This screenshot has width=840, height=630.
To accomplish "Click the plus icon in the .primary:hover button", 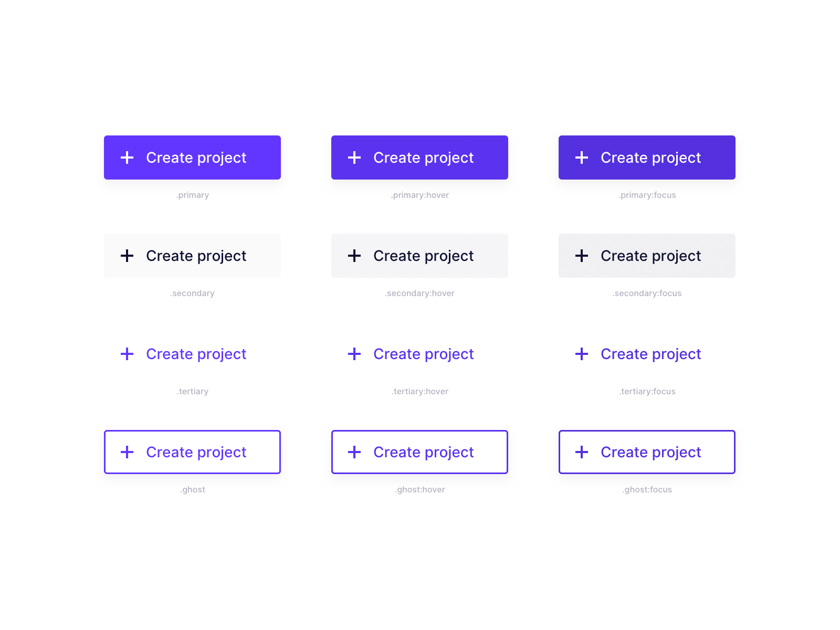I will click(354, 157).
